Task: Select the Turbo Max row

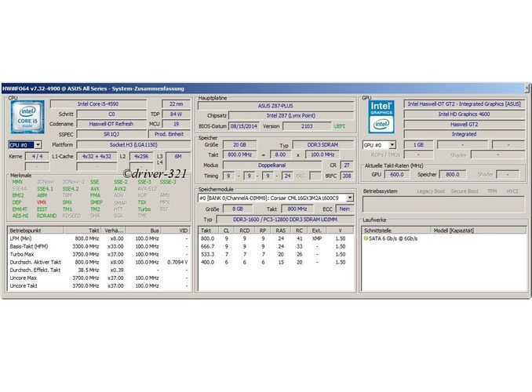Action: point(99,254)
